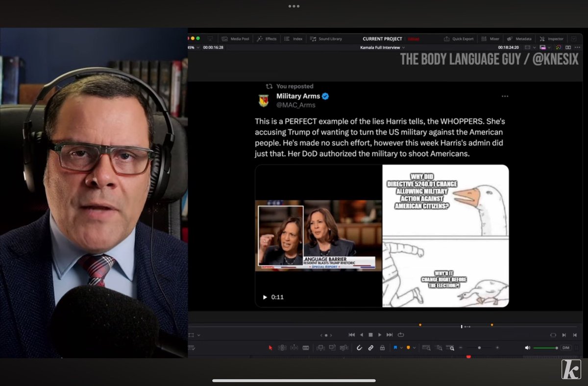Play the 0:11 video in the post
The width and height of the screenshot is (588, 386).
point(265,297)
